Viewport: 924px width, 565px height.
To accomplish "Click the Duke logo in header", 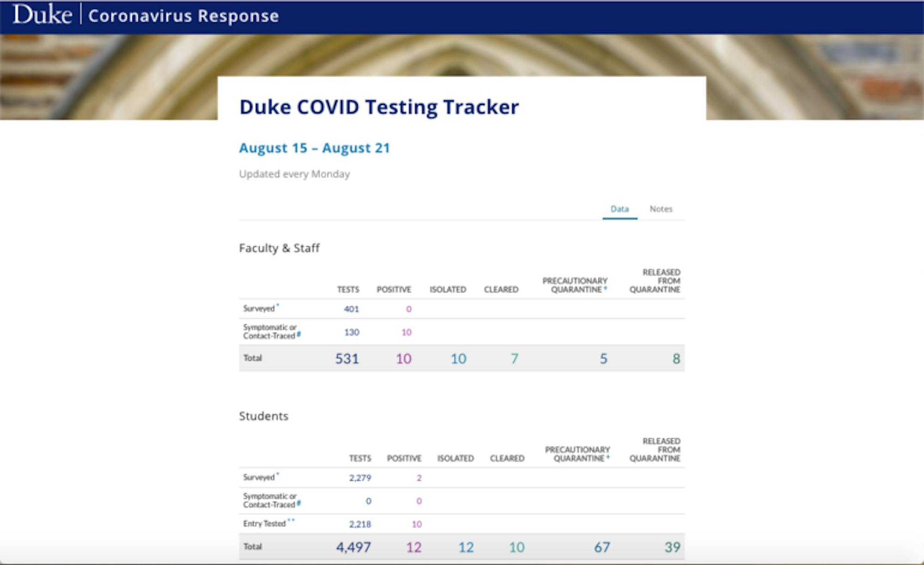I will pyautogui.click(x=42, y=15).
